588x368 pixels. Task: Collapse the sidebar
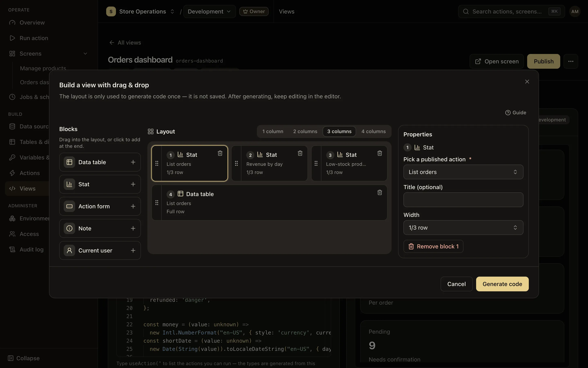[24, 358]
